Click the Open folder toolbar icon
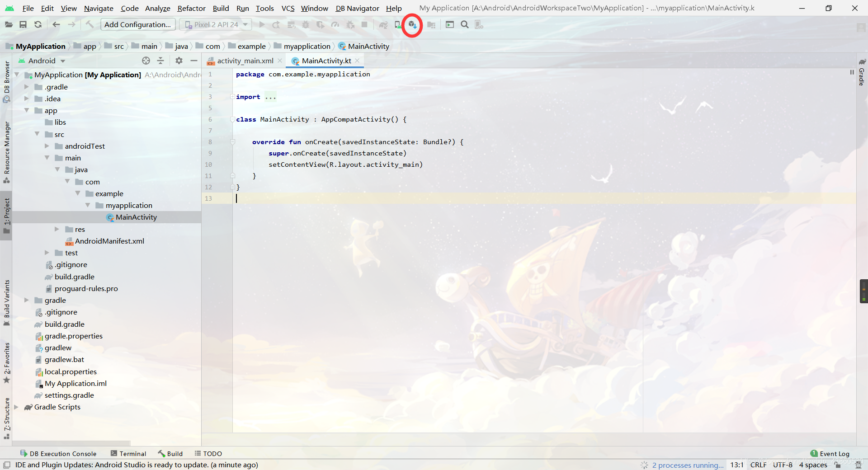Image resolution: width=868 pixels, height=470 pixels. (9, 24)
